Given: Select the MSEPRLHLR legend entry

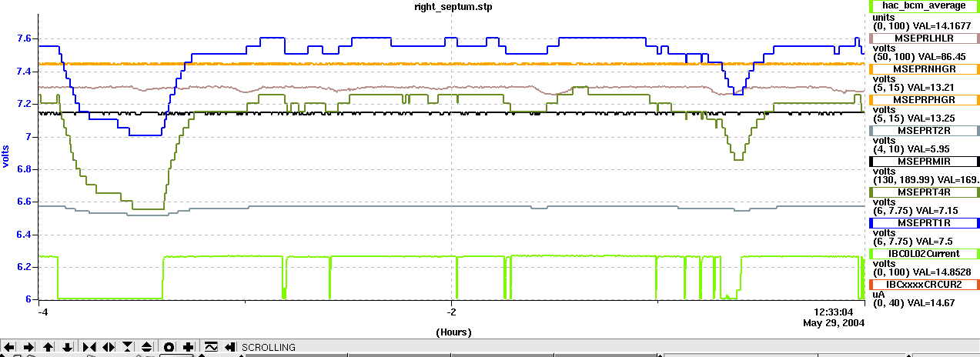Looking at the screenshot, I should (x=924, y=37).
